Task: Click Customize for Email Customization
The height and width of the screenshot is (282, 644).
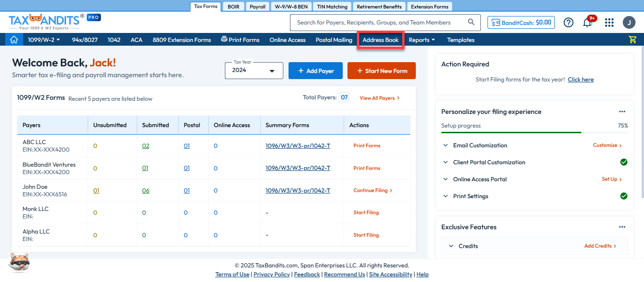Action: 607,145
